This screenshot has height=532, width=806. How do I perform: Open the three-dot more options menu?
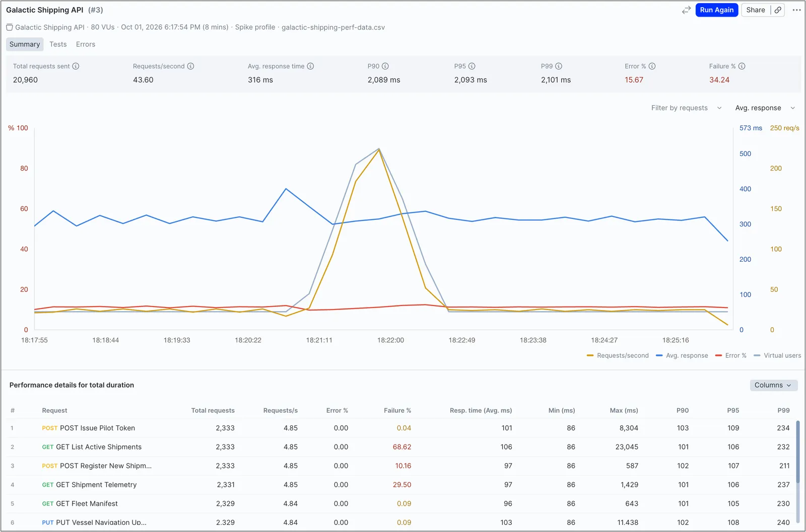pos(796,10)
